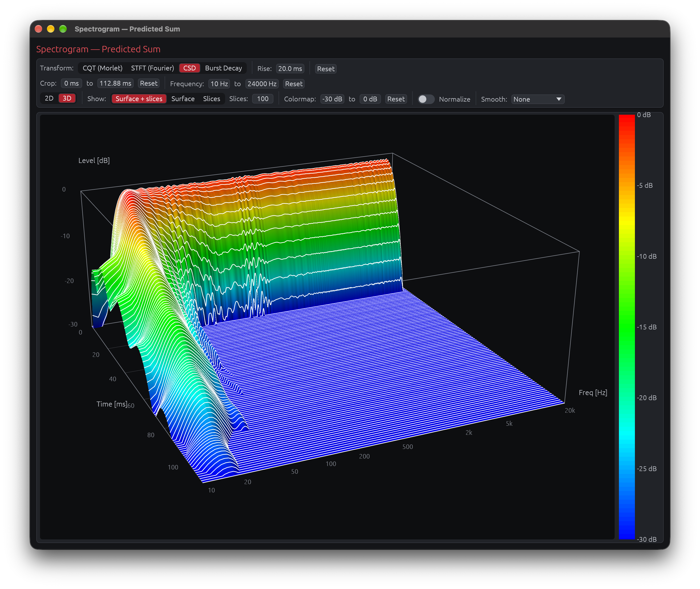Image resolution: width=700 pixels, height=589 pixels.
Task: Click the 5k frequency tick label
Action: pos(509,424)
